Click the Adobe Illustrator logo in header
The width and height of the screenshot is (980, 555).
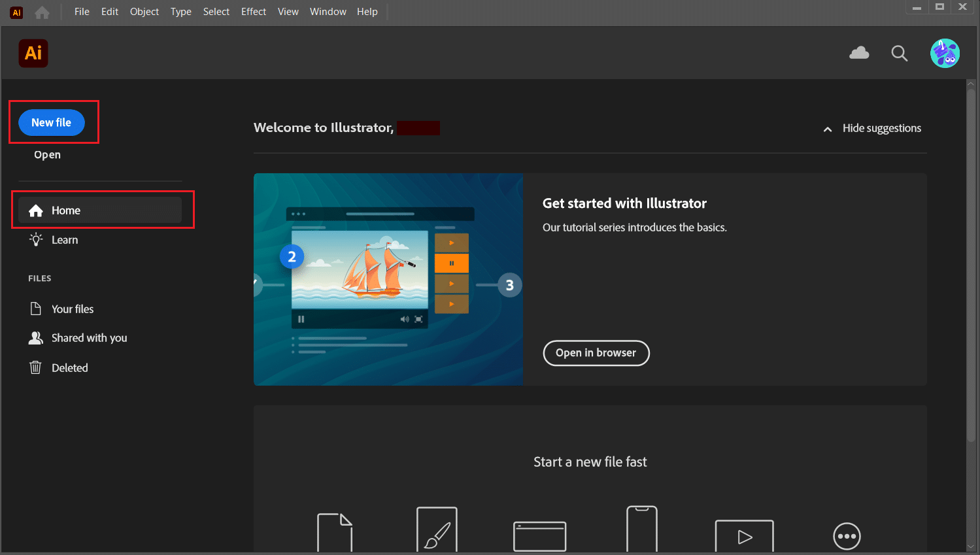33,53
